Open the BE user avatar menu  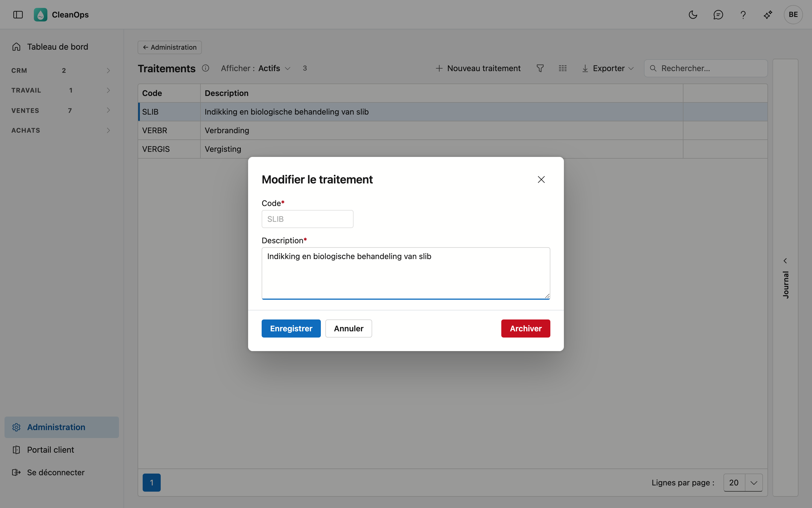tap(793, 14)
